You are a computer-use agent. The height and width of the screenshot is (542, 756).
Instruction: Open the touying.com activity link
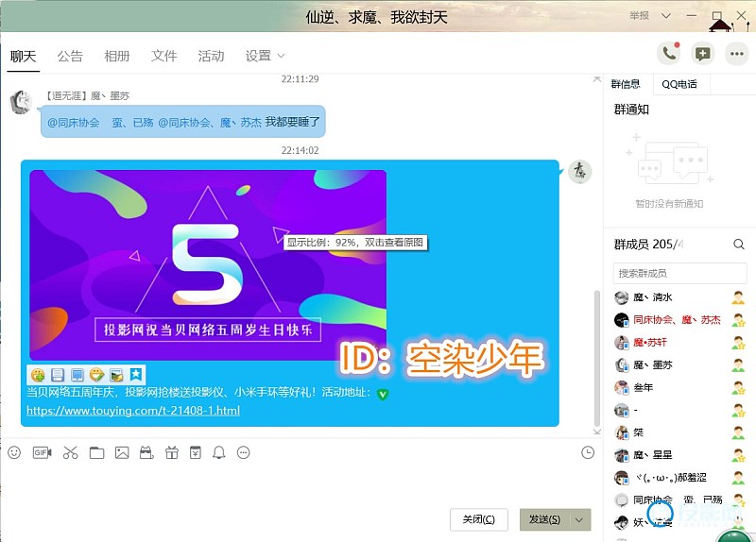(x=133, y=411)
